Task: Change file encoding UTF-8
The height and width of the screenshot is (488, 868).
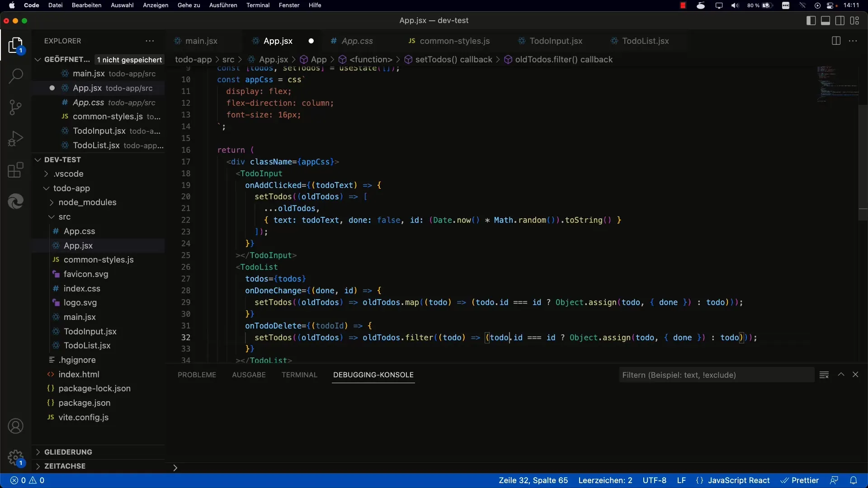Action: tap(655, 480)
